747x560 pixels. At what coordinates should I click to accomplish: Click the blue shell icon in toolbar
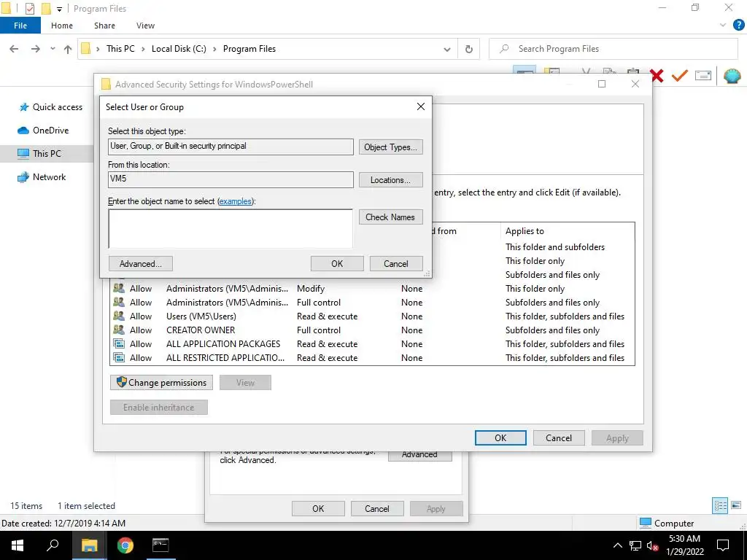[732, 76]
